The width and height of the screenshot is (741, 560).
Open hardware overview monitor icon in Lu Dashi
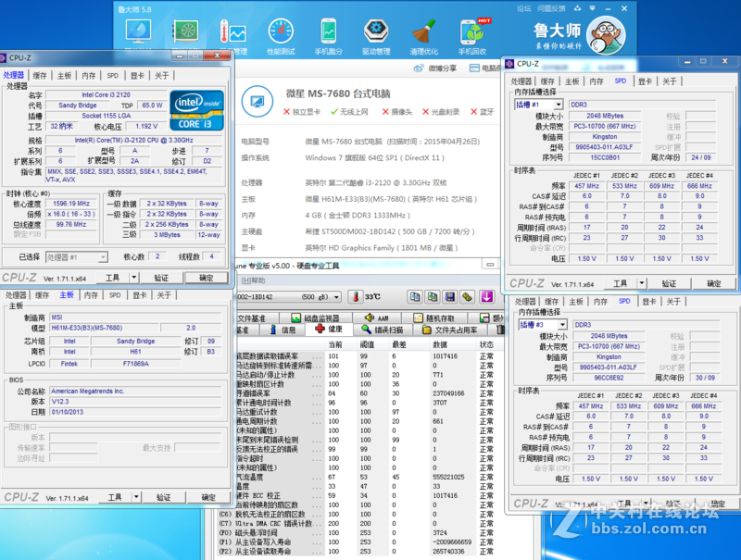point(138,31)
